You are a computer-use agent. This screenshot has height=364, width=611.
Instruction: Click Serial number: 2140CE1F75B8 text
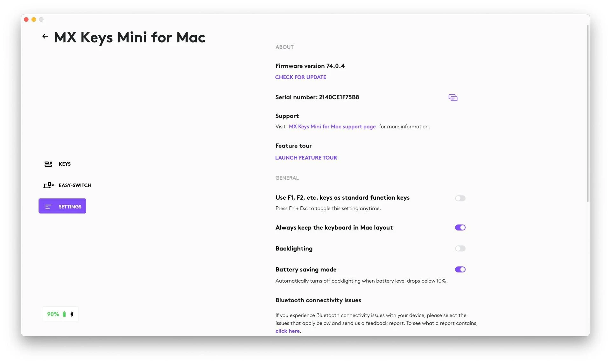pos(317,97)
